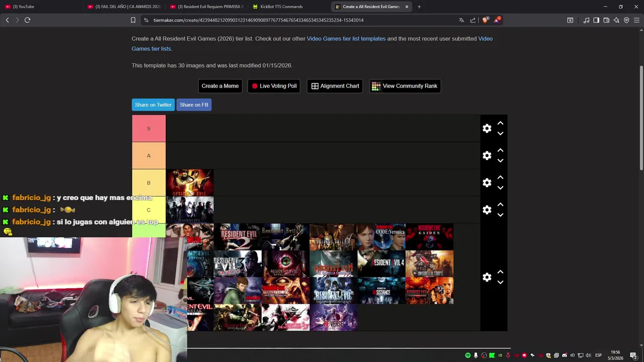Share tier list on Twitter
Viewport: 644px width, 362px height.
(x=153, y=105)
